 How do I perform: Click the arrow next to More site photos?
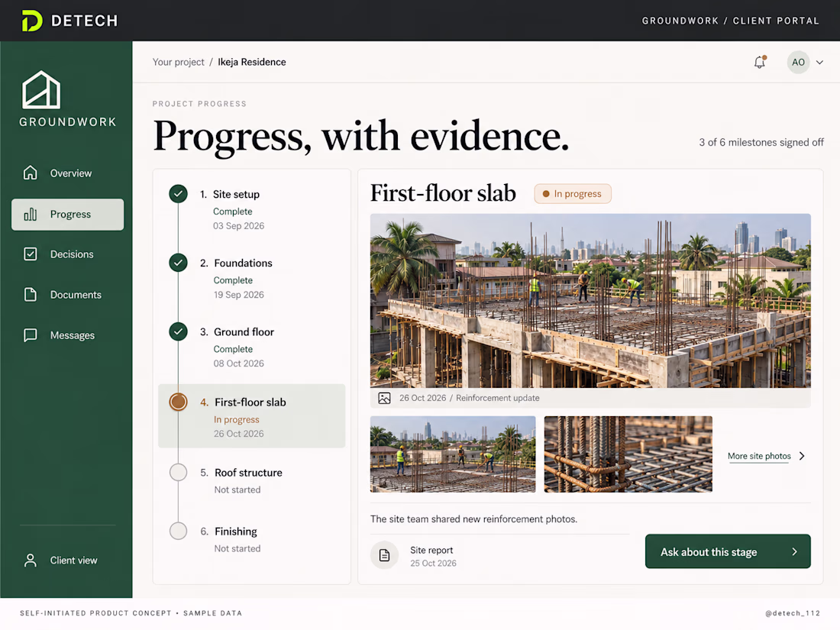click(x=802, y=456)
